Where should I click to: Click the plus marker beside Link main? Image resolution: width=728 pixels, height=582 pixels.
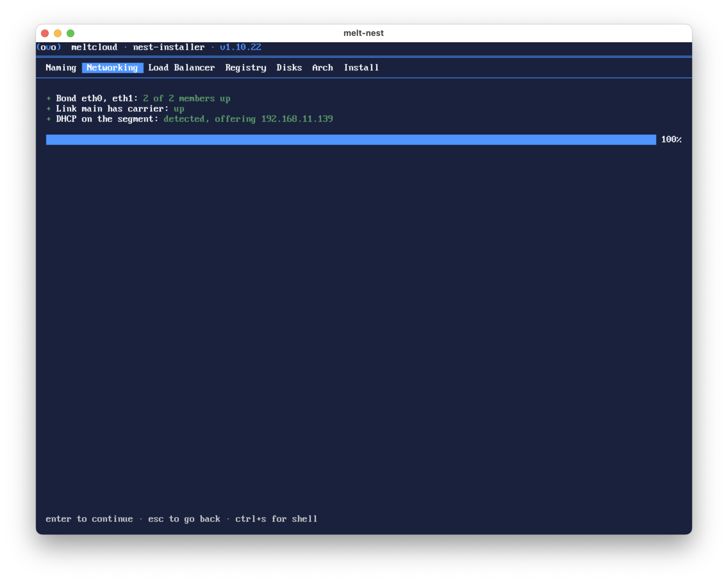click(x=49, y=108)
